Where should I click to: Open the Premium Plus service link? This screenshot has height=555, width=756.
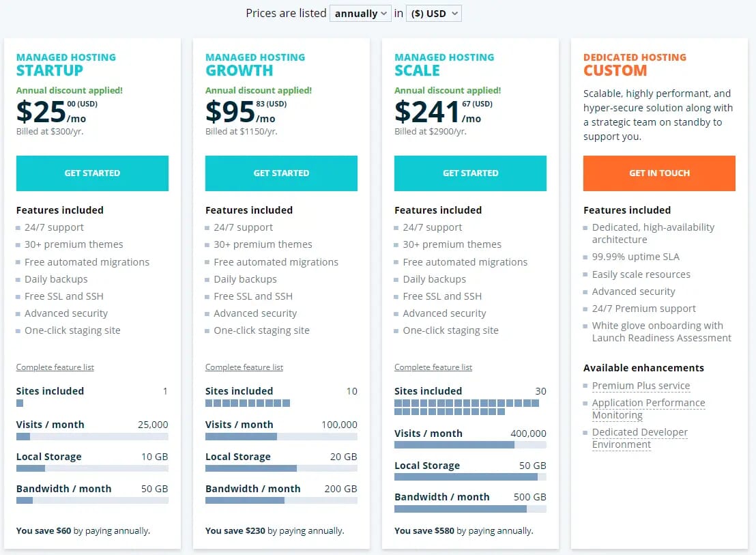click(x=641, y=386)
